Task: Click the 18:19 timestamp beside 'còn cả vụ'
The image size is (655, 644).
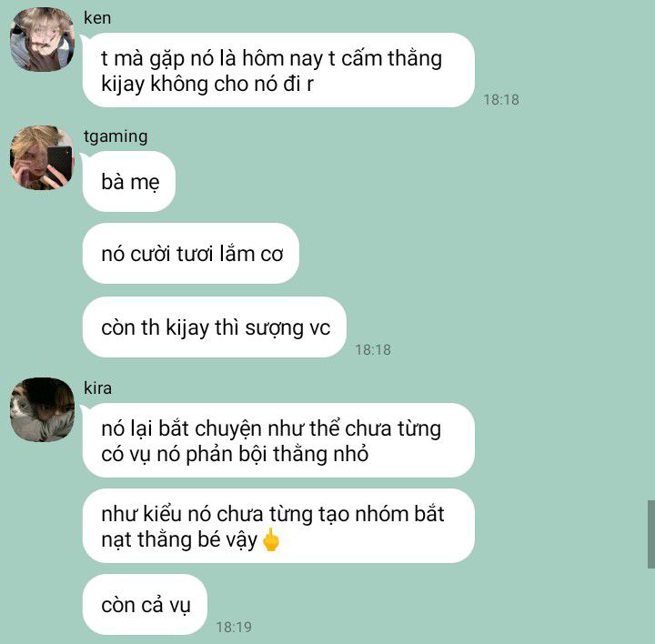Action: click(x=234, y=627)
